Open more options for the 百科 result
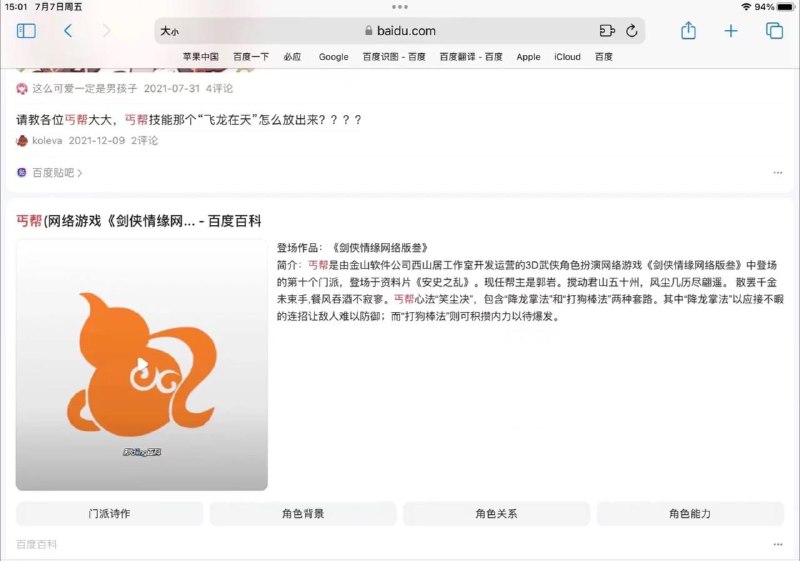The image size is (800, 561). (778, 545)
